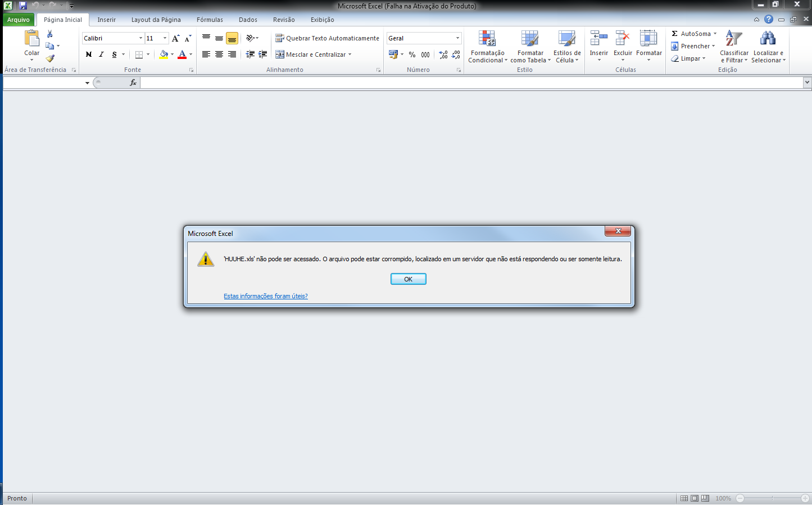Image resolution: width=812 pixels, height=505 pixels.
Task: Center text horizontally
Action: click(219, 54)
